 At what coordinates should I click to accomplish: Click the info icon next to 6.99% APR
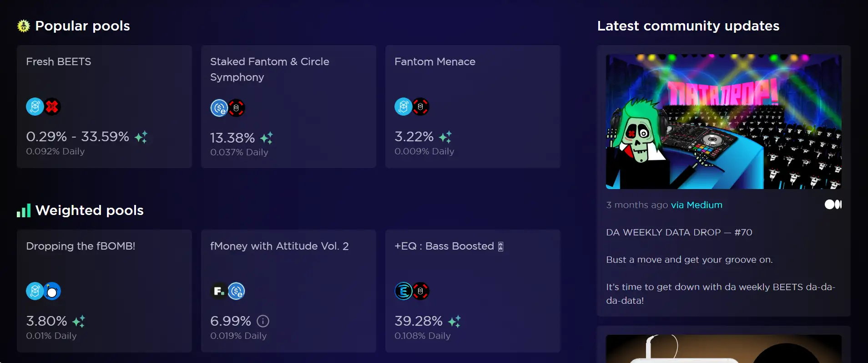click(x=263, y=321)
